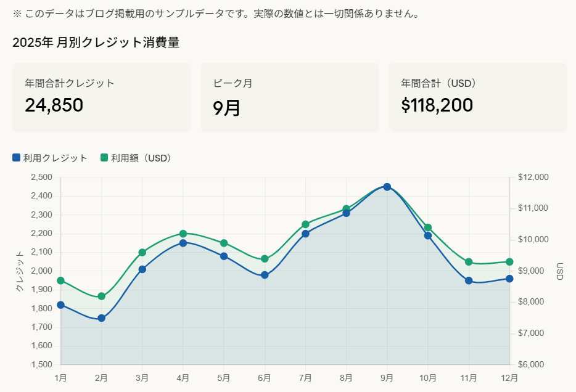
Task: Select the green USD point for 11月
Action: coord(469,262)
